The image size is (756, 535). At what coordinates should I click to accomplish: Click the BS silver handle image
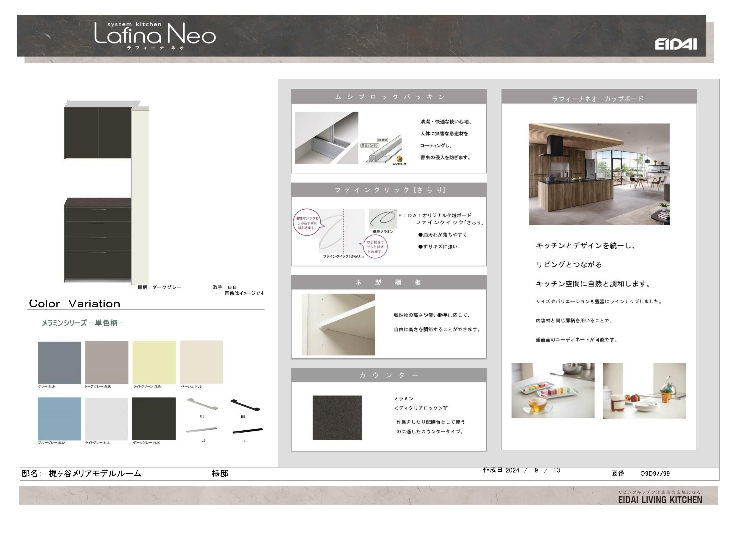[203, 404]
